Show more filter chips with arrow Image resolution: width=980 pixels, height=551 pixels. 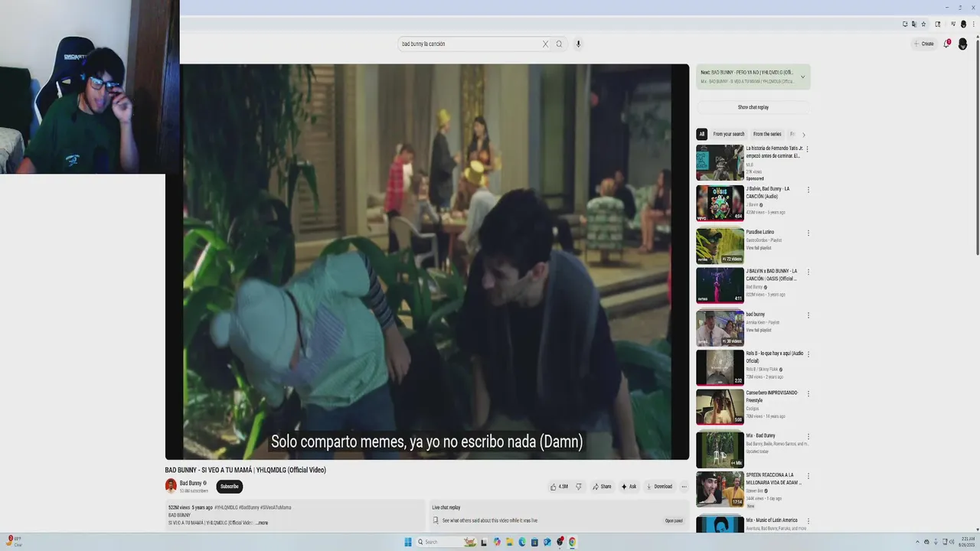[803, 135]
